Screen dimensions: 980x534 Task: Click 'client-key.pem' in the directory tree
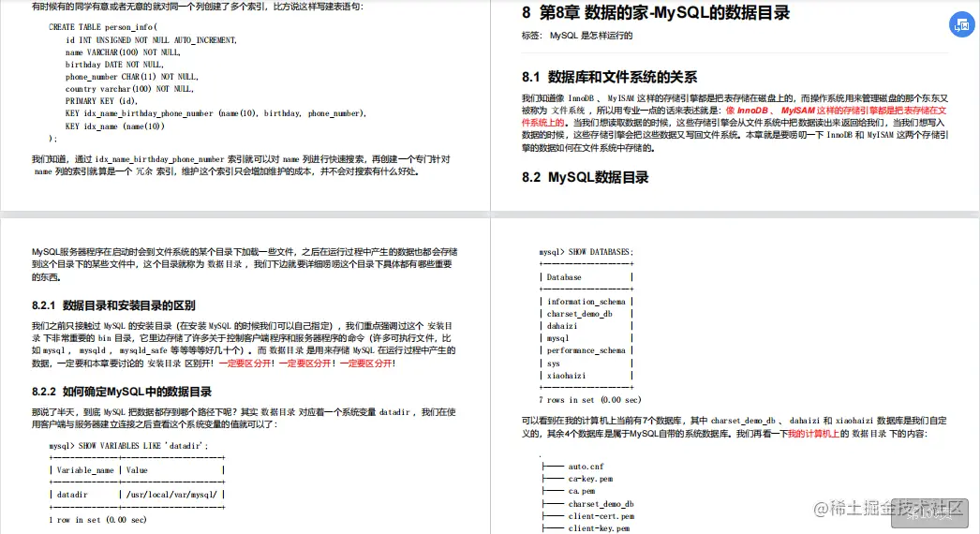click(x=599, y=528)
